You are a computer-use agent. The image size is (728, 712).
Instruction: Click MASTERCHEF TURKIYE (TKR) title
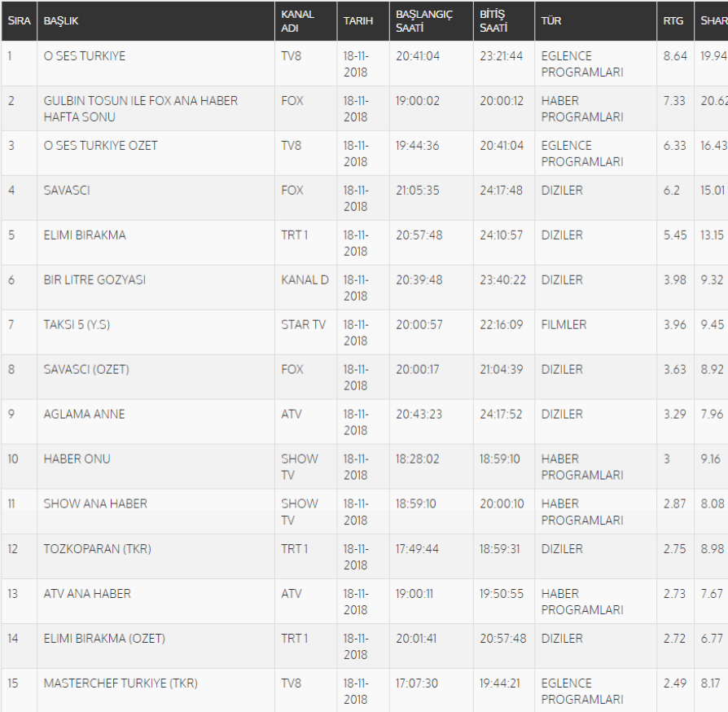[121, 683]
